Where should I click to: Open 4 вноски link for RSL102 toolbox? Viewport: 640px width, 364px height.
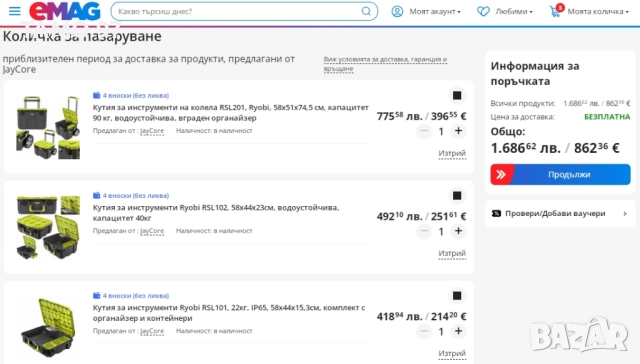pos(136,195)
